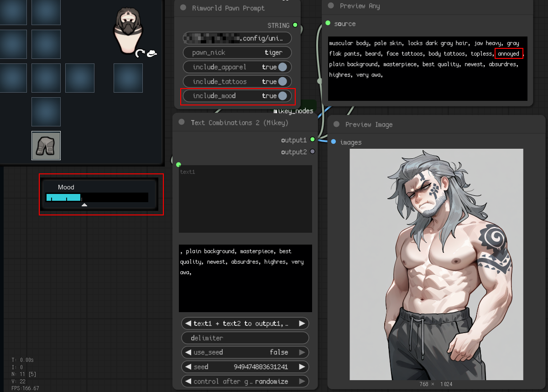548x392 pixels.
Task: Click the pawn_nick field showing tiger
Action: coord(237,52)
